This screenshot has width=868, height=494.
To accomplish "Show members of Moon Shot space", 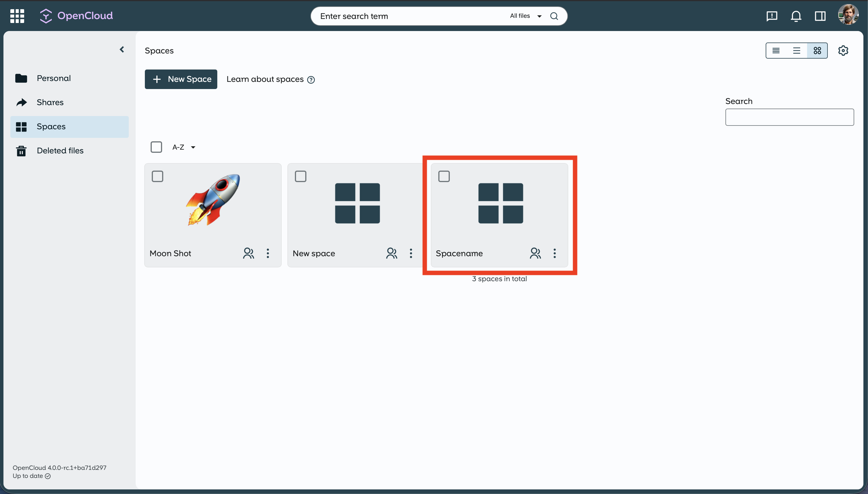I will pyautogui.click(x=249, y=253).
